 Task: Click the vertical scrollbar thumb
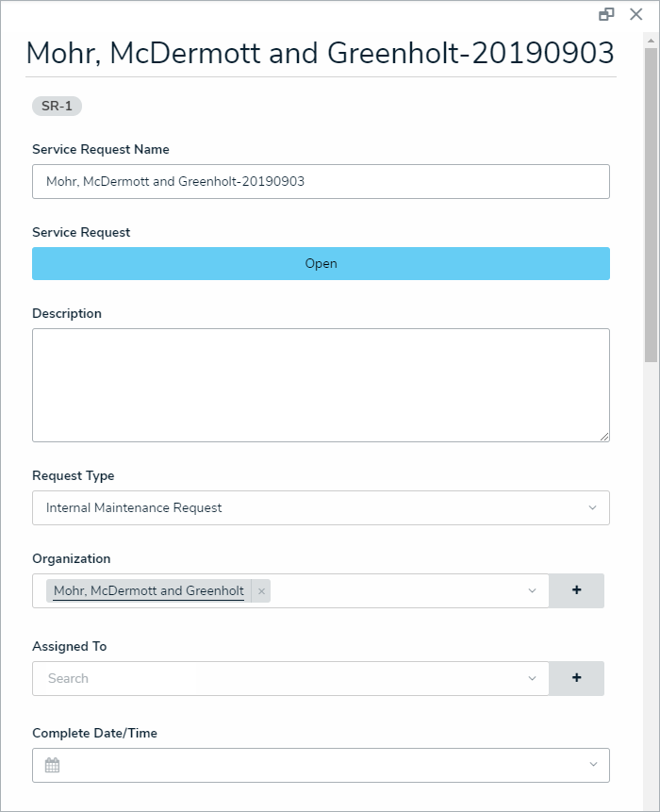point(652,198)
